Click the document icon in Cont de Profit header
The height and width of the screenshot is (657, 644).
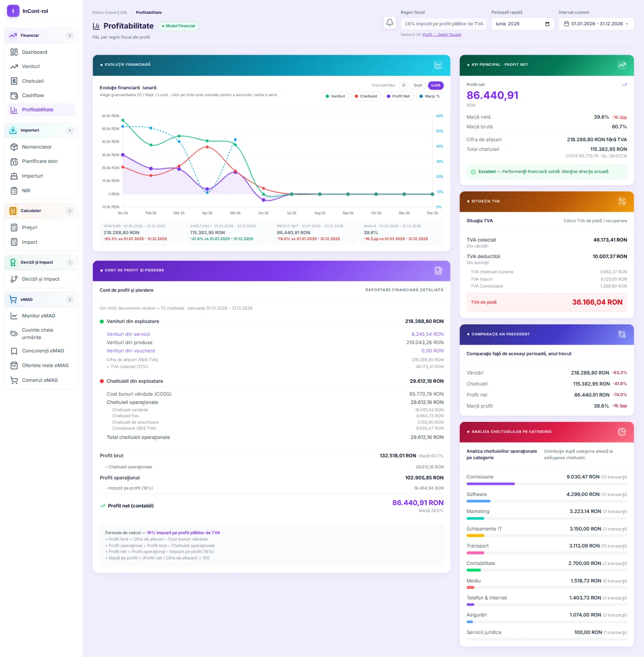pos(438,271)
